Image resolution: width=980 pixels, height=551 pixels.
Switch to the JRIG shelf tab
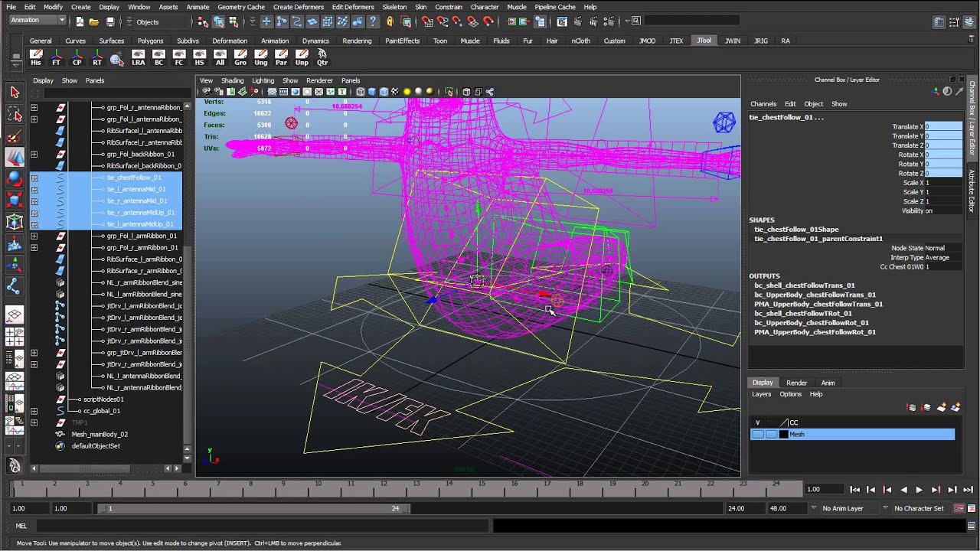click(x=760, y=41)
